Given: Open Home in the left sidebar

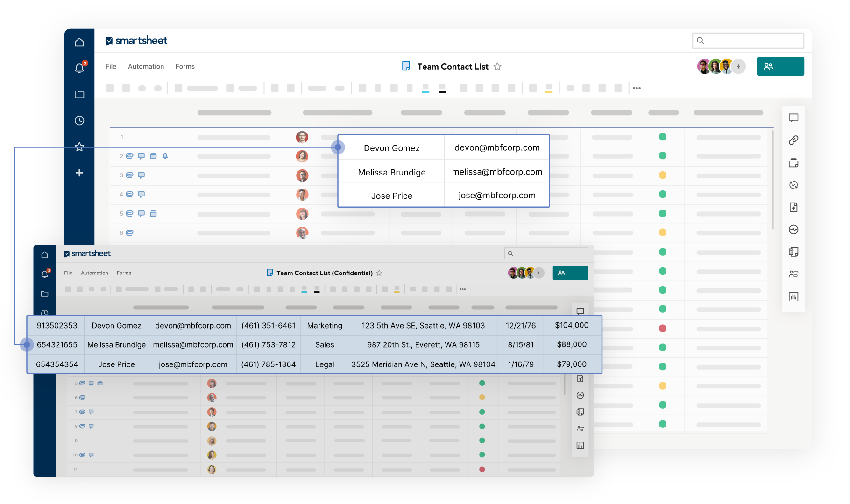Looking at the screenshot, I should click(79, 42).
